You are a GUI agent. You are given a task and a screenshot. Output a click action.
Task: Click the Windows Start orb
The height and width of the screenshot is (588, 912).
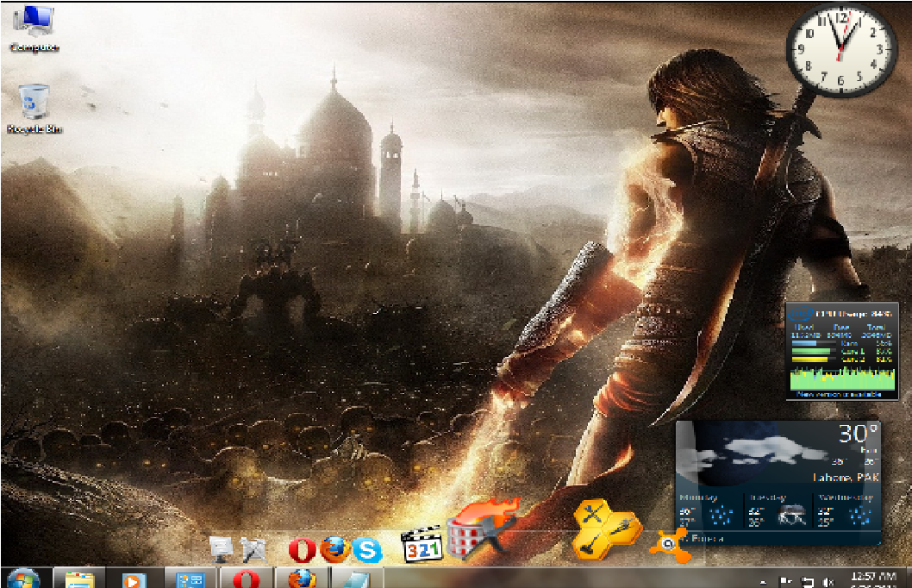(x=23, y=579)
